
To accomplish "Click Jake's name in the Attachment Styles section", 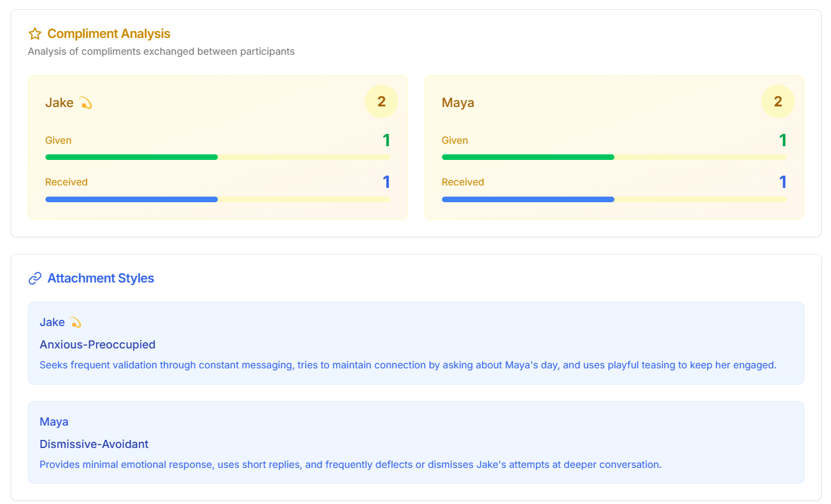I will click(52, 322).
